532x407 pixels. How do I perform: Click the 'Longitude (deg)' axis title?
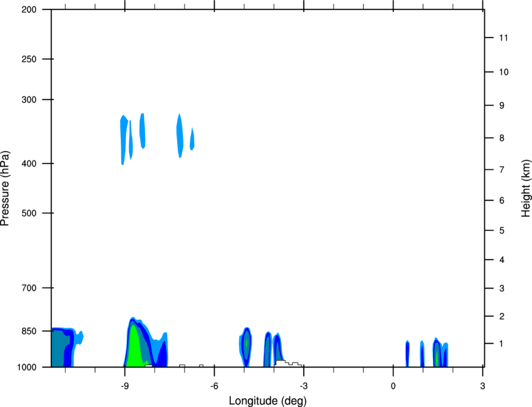pos(268,401)
